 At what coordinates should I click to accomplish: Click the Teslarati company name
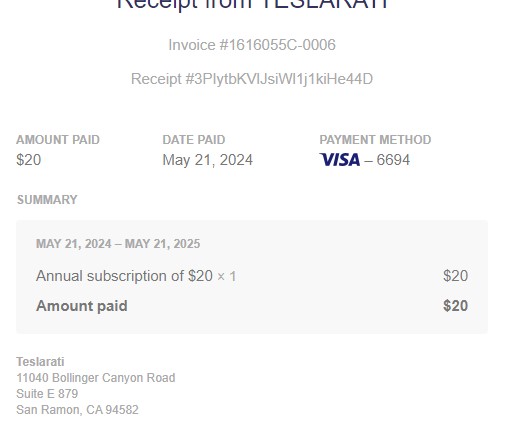pyautogui.click(x=40, y=362)
